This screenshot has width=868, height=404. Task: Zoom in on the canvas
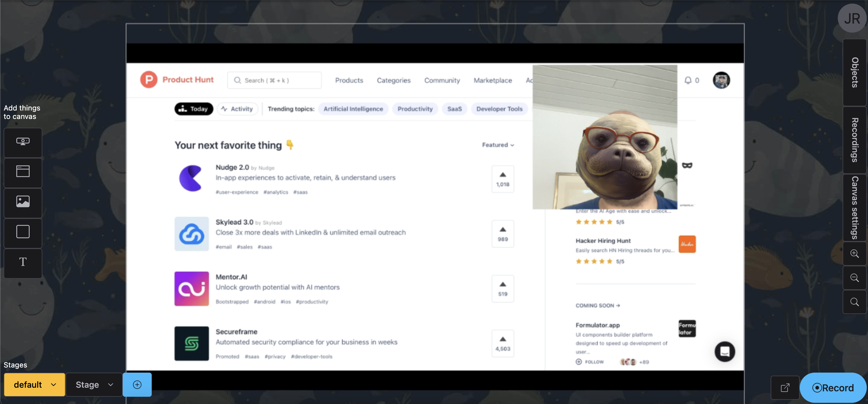854,254
